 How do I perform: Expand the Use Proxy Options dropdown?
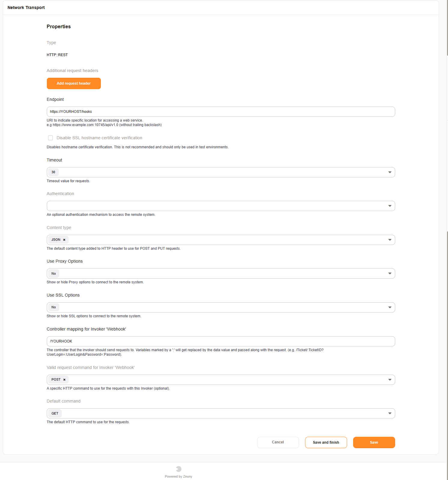coord(221,273)
